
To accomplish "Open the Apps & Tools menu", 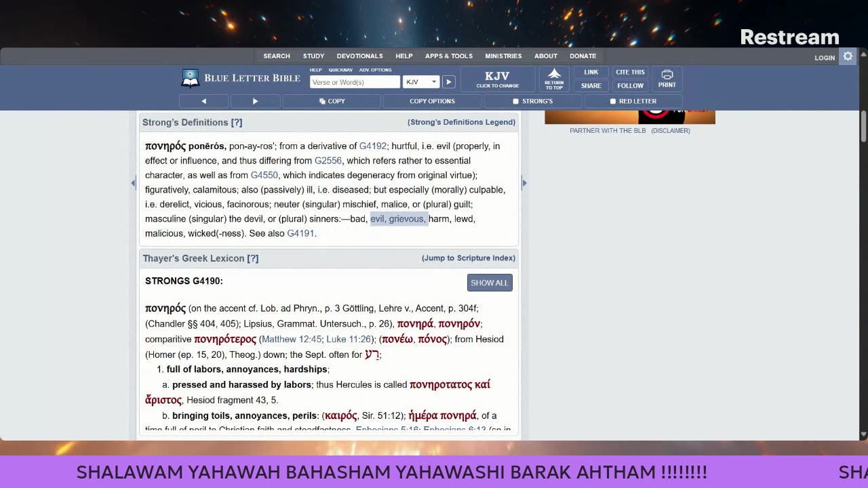I will pyautogui.click(x=449, y=56).
